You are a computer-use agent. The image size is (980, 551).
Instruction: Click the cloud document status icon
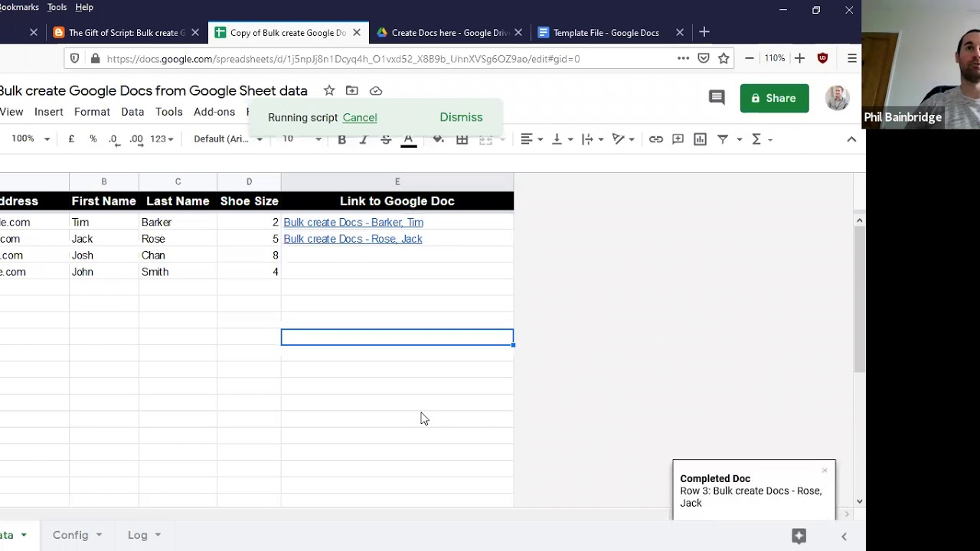coord(376,90)
